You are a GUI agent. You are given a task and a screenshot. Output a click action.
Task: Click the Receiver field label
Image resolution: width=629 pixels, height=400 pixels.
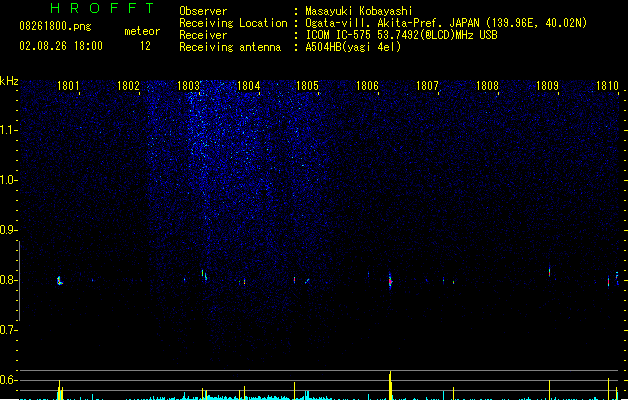pos(203,35)
